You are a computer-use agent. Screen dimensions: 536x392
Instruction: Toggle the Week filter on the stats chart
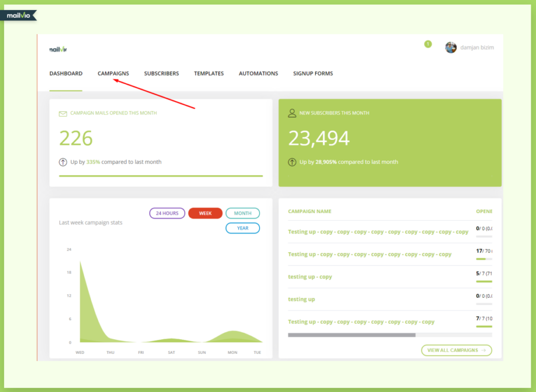[205, 213]
